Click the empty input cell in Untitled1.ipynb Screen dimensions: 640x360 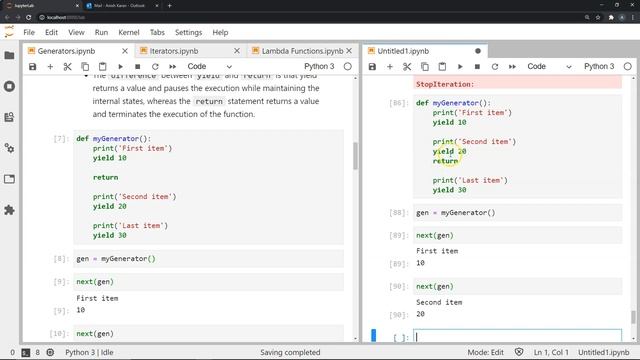(x=518, y=336)
